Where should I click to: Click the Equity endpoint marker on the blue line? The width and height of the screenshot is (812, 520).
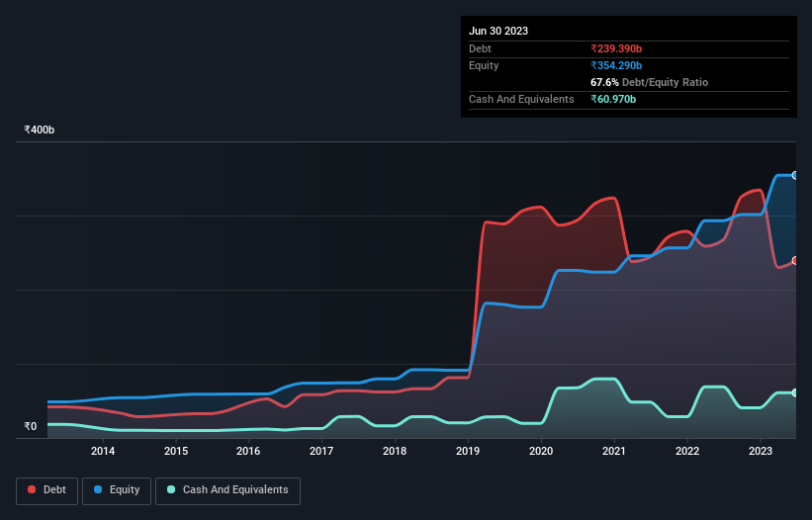[x=795, y=175]
